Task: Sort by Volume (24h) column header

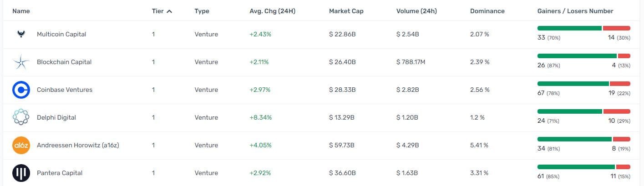Action: (x=416, y=11)
